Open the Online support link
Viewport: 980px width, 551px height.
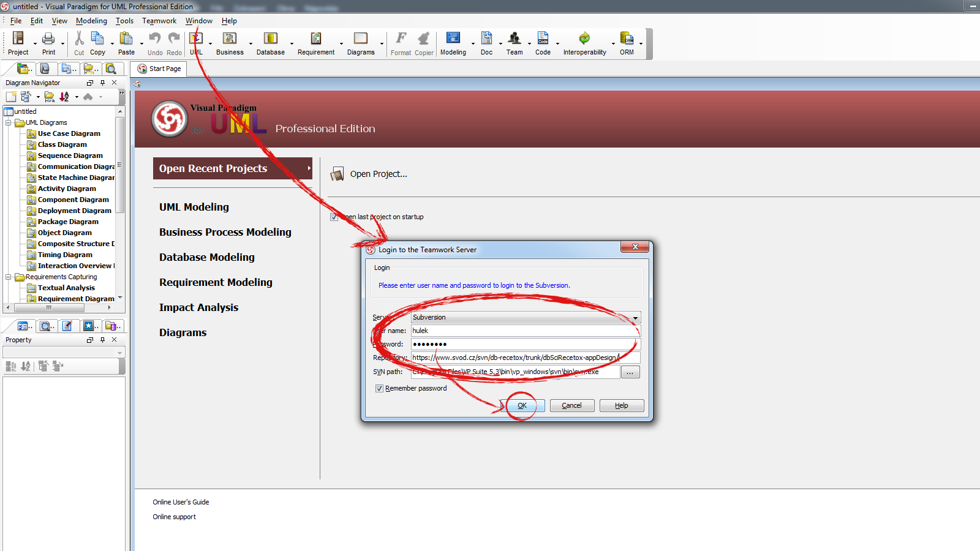click(174, 517)
